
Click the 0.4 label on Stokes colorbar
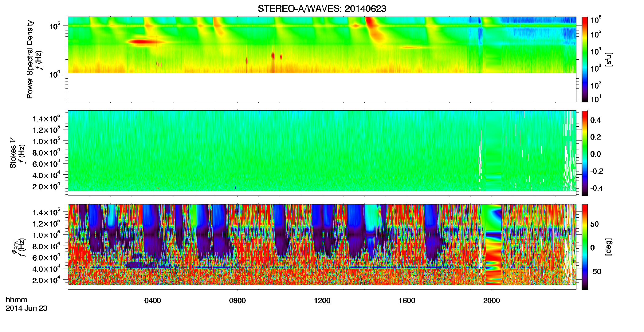pos(595,120)
